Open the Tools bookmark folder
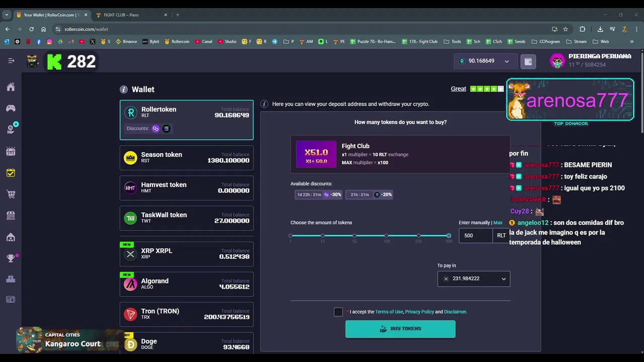This screenshot has height=362, width=644. [452, 42]
